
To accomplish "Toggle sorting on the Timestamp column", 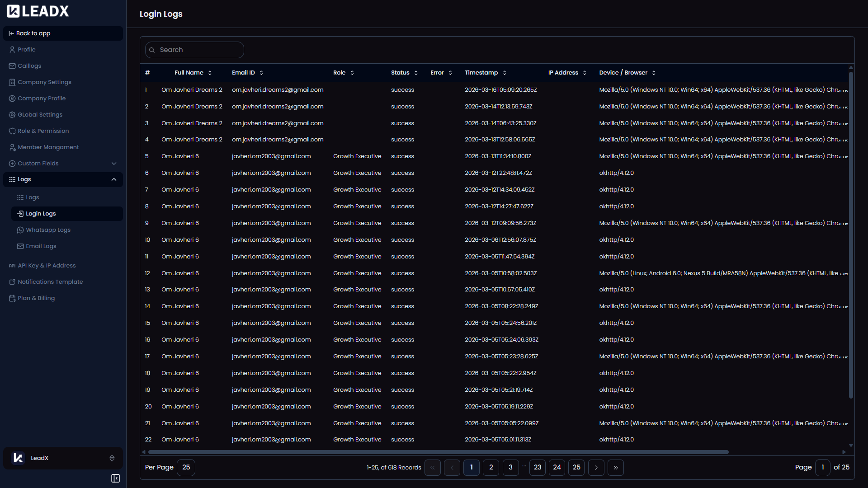I will [504, 72].
